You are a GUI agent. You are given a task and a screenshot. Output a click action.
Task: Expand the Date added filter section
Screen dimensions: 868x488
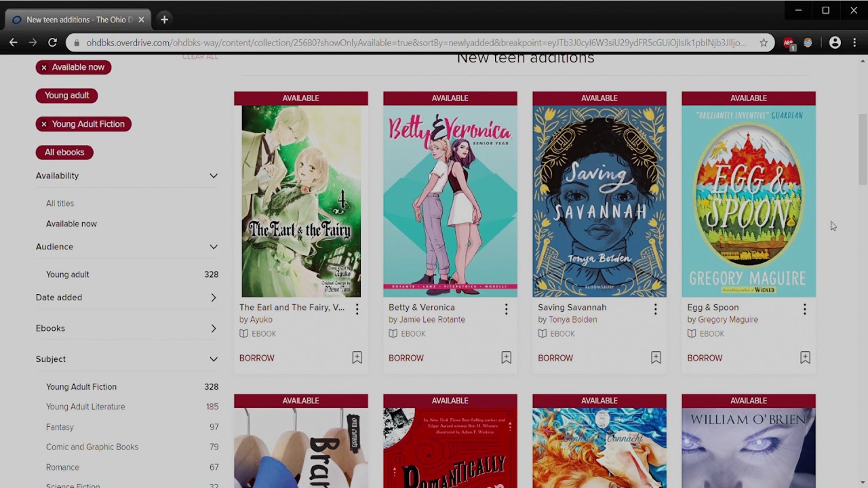214,298
